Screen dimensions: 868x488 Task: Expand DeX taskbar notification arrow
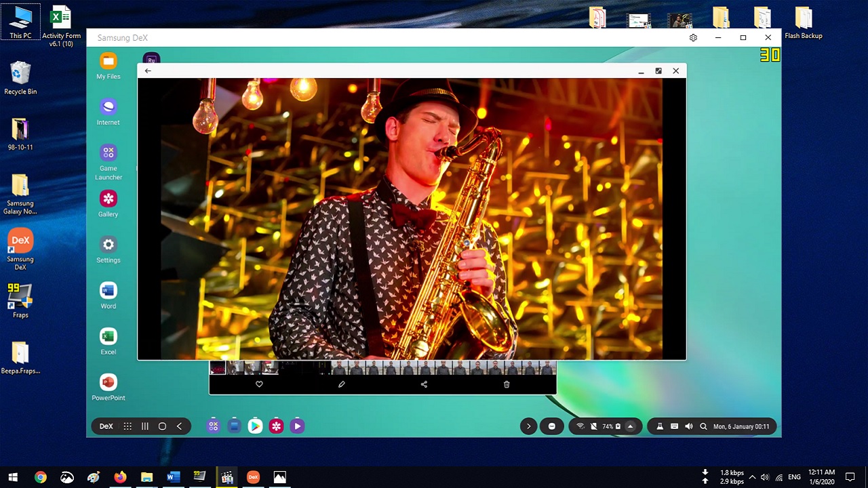pyautogui.click(x=529, y=426)
